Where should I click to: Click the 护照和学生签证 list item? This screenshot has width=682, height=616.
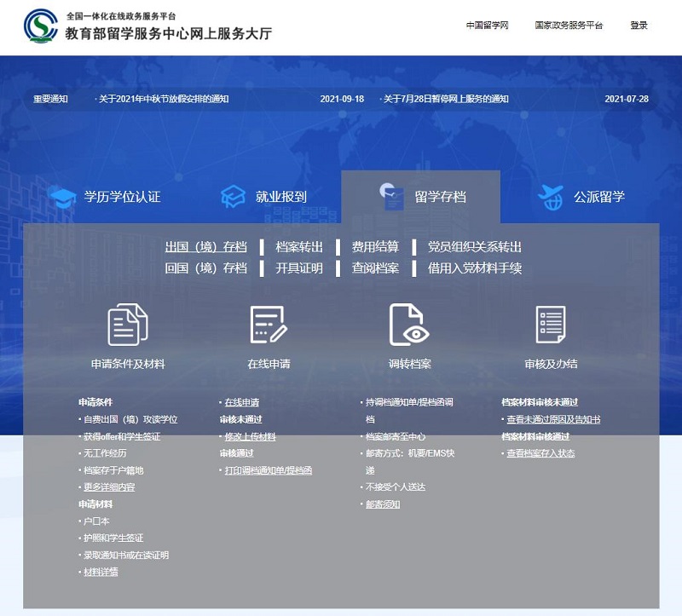point(113,538)
